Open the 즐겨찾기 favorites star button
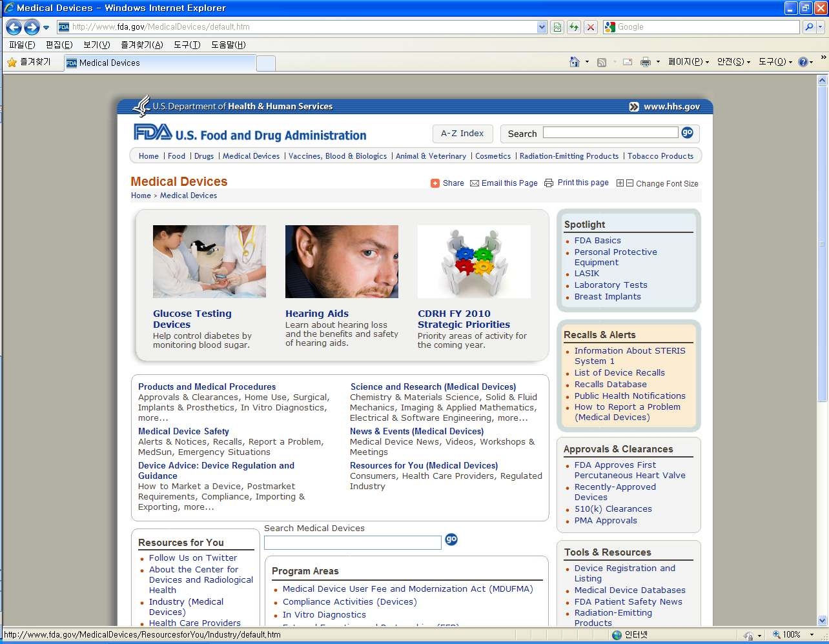829x644 pixels. click(29, 62)
